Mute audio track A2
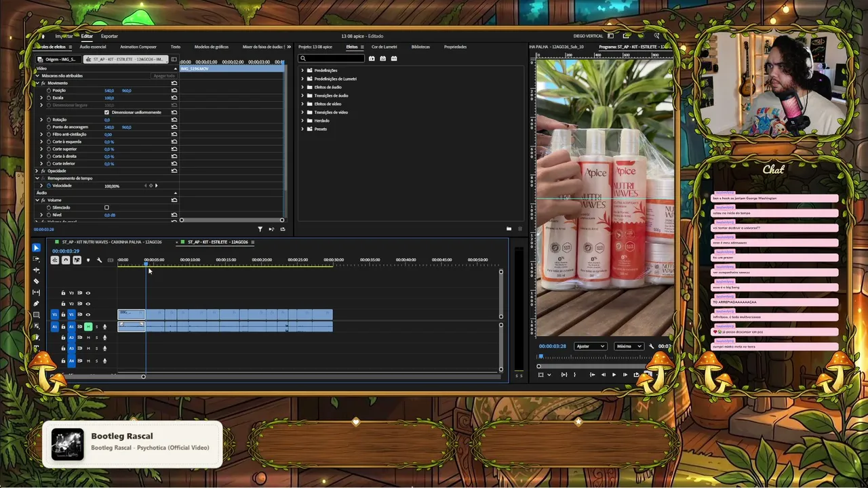The image size is (868, 488). coord(87,338)
